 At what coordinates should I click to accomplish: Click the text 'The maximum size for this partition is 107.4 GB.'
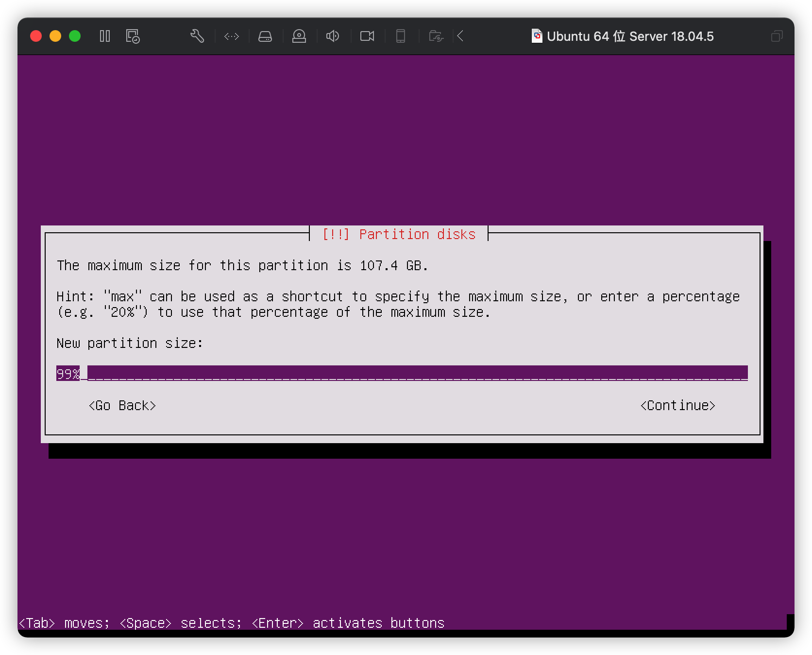[x=242, y=265]
